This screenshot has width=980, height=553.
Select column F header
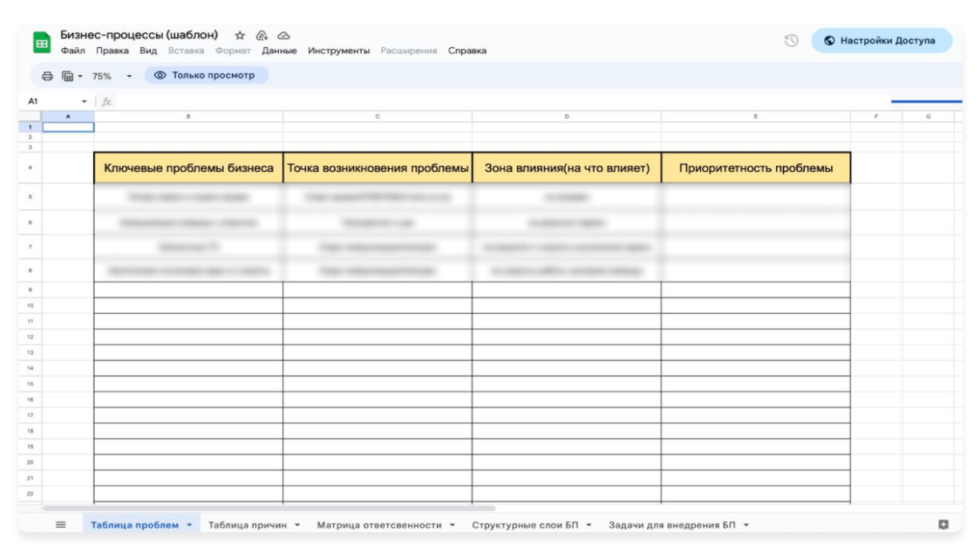pos(876,116)
